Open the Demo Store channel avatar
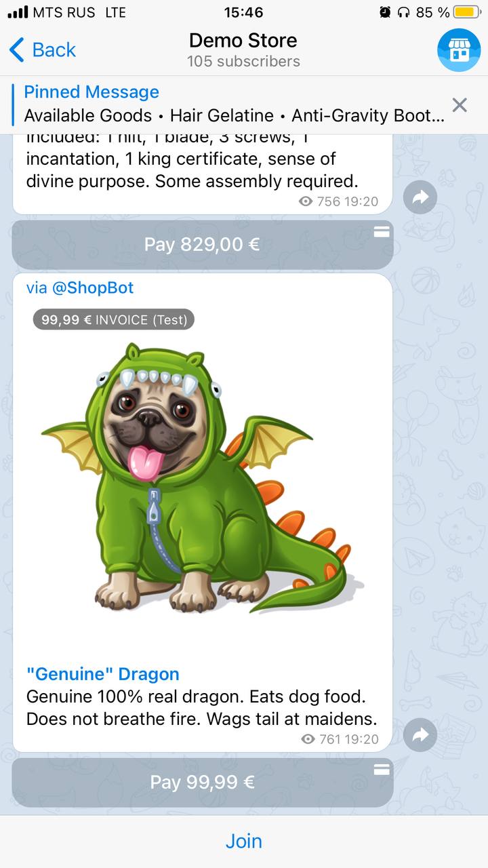 459,50
